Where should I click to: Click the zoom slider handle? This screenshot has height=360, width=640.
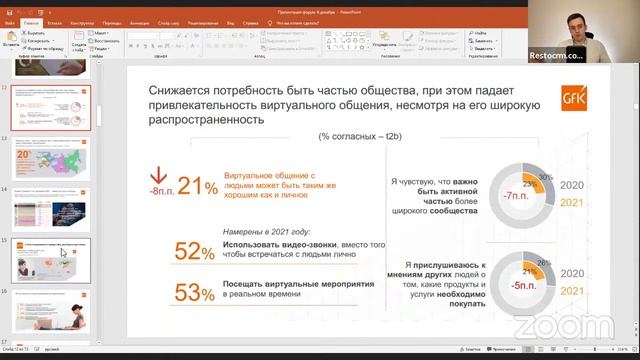(595, 349)
